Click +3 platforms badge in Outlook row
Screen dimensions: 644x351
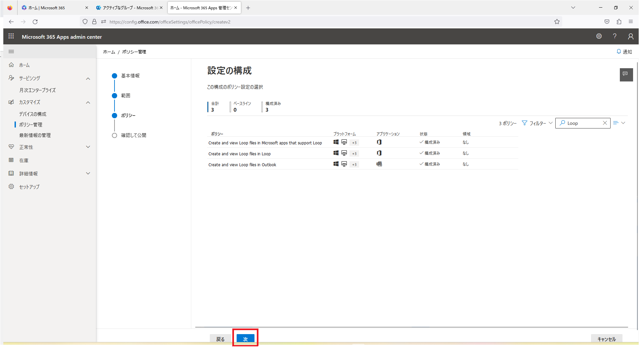[354, 165]
